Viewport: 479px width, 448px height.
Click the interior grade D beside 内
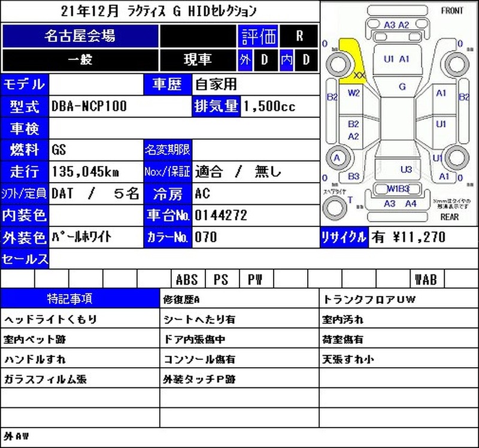306,60
